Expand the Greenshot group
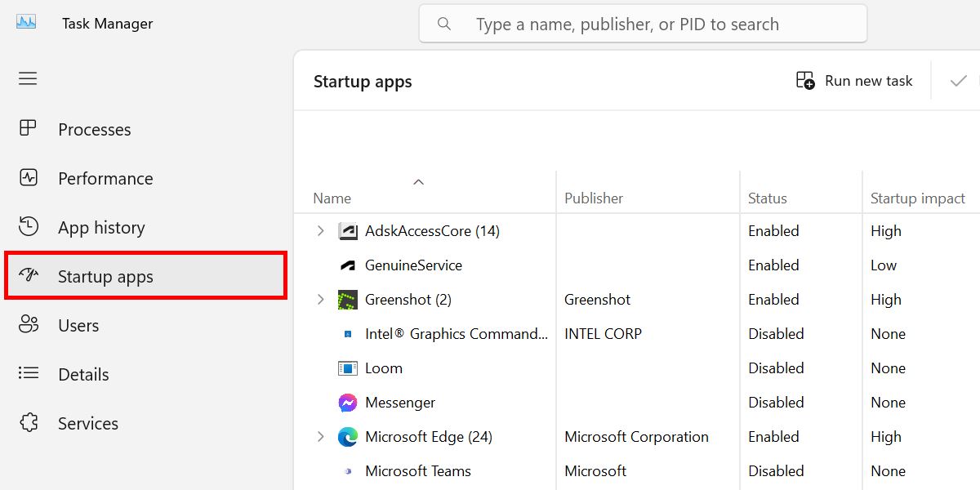Image resolution: width=980 pixels, height=490 pixels. click(319, 300)
